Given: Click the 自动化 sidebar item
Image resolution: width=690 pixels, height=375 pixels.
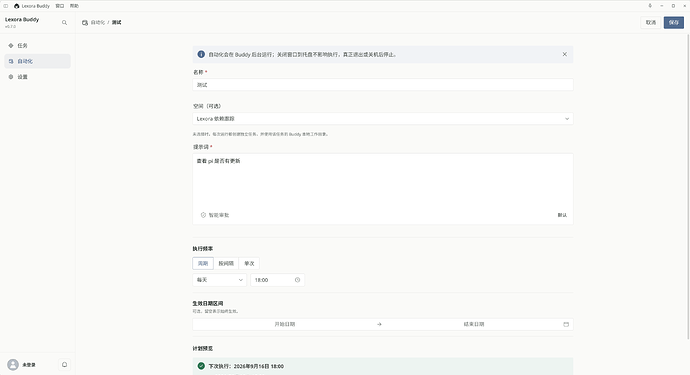Looking at the screenshot, I should (x=37, y=61).
